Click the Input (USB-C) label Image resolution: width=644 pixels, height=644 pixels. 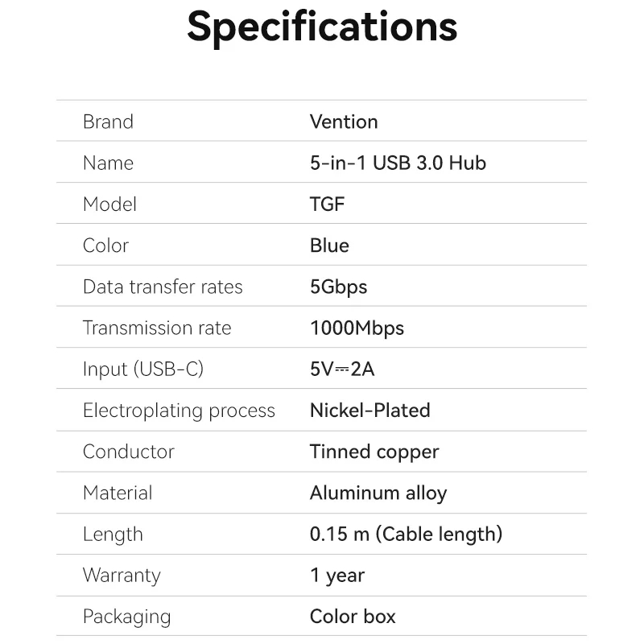point(143,369)
